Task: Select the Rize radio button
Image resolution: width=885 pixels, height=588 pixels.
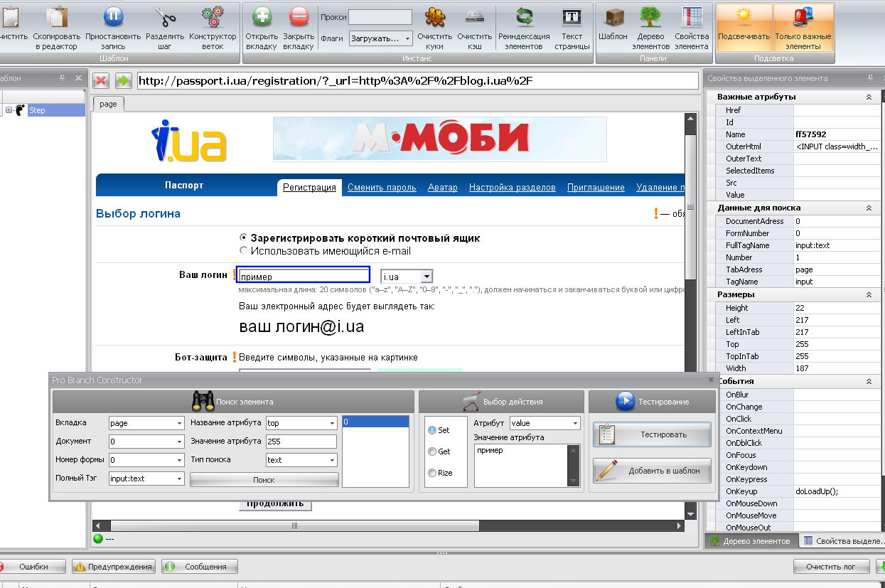Action: pos(431,473)
